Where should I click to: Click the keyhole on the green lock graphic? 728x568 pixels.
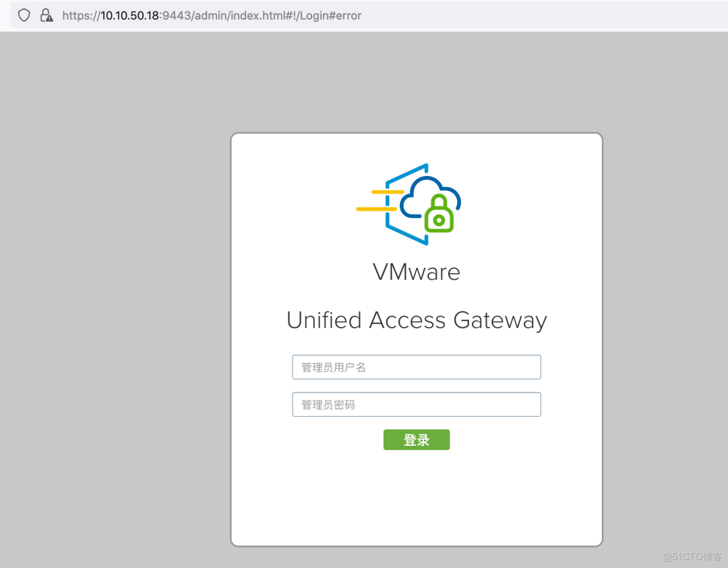439,219
